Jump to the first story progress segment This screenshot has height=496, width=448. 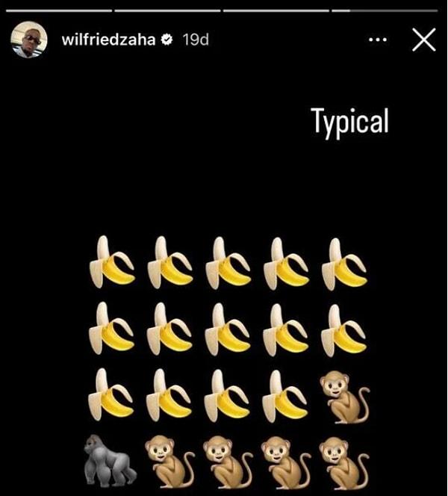tap(59, 10)
